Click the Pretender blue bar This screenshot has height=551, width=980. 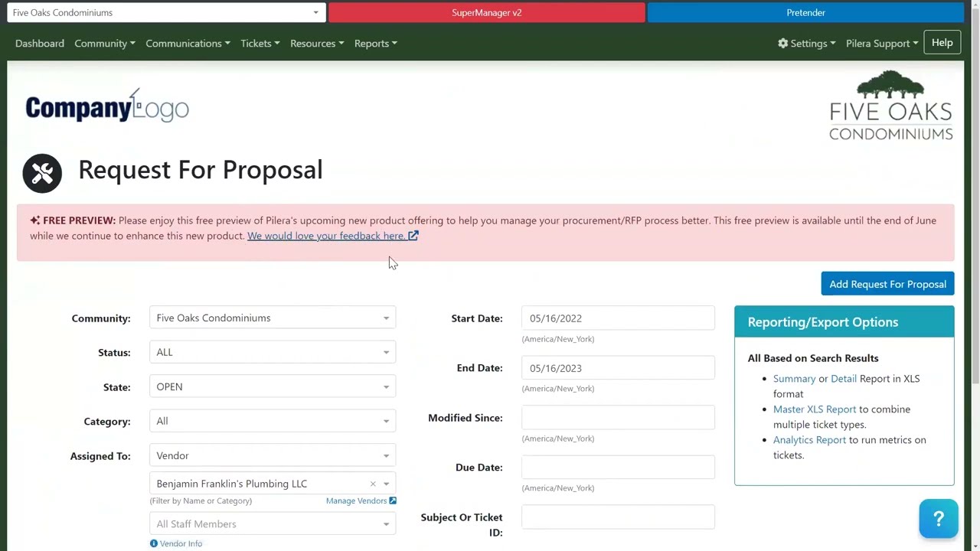pyautogui.click(x=805, y=12)
